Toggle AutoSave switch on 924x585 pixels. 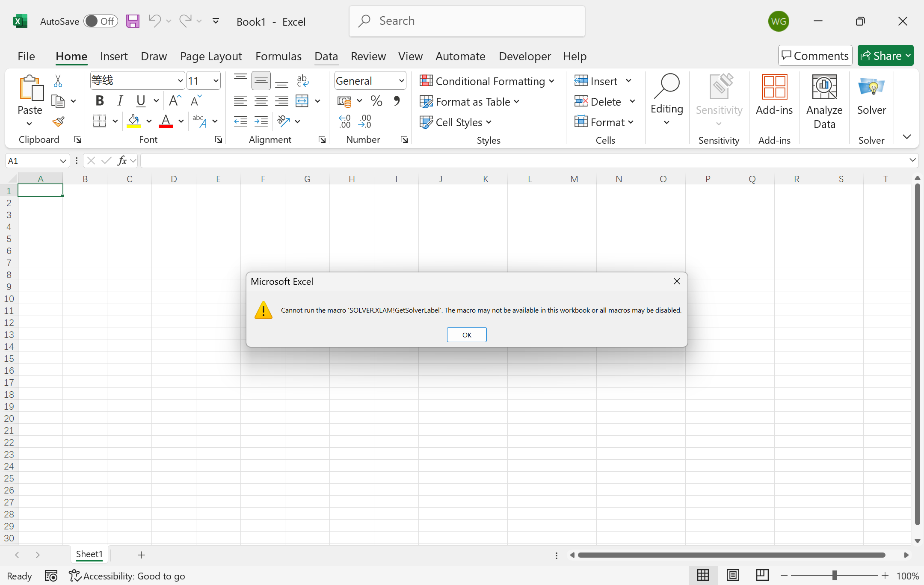click(101, 21)
